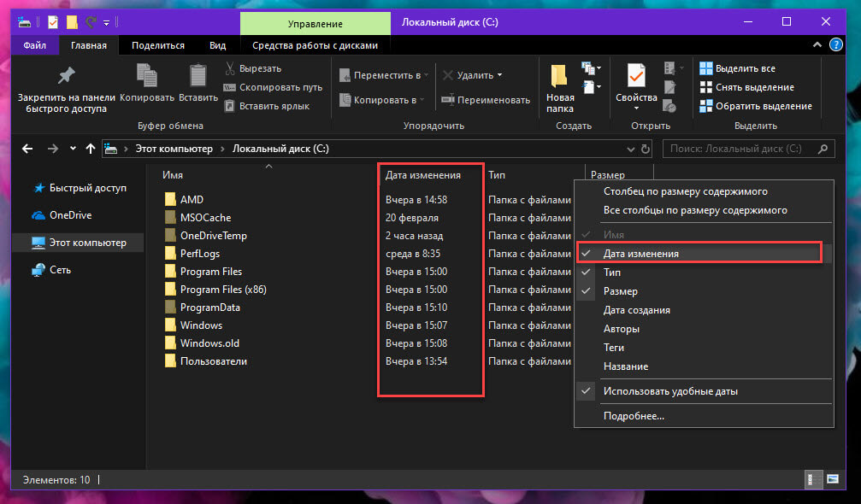Click the blue Help question mark icon

[835, 44]
